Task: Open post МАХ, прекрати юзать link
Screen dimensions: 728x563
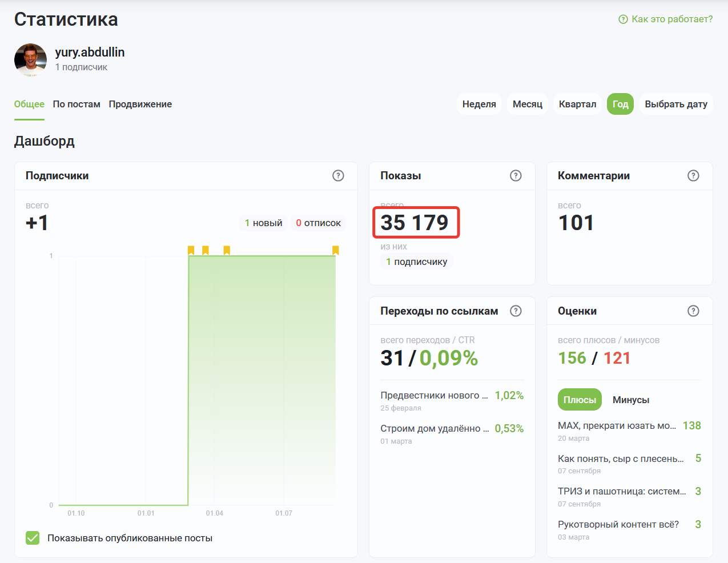Action: 617,425
